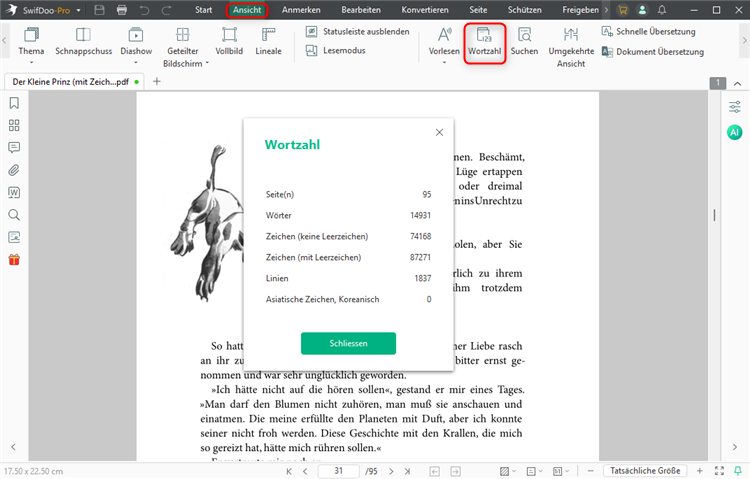The image size is (750, 479).
Task: Open Geteilter Bildschirm split screen
Action: 182,47
